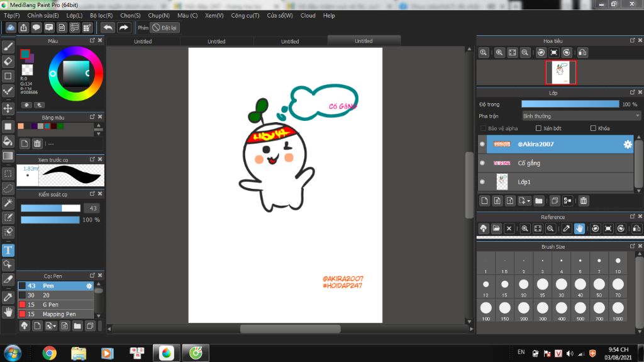Switch to the first Untitled tab
This screenshot has height=362, width=644.
point(143,41)
